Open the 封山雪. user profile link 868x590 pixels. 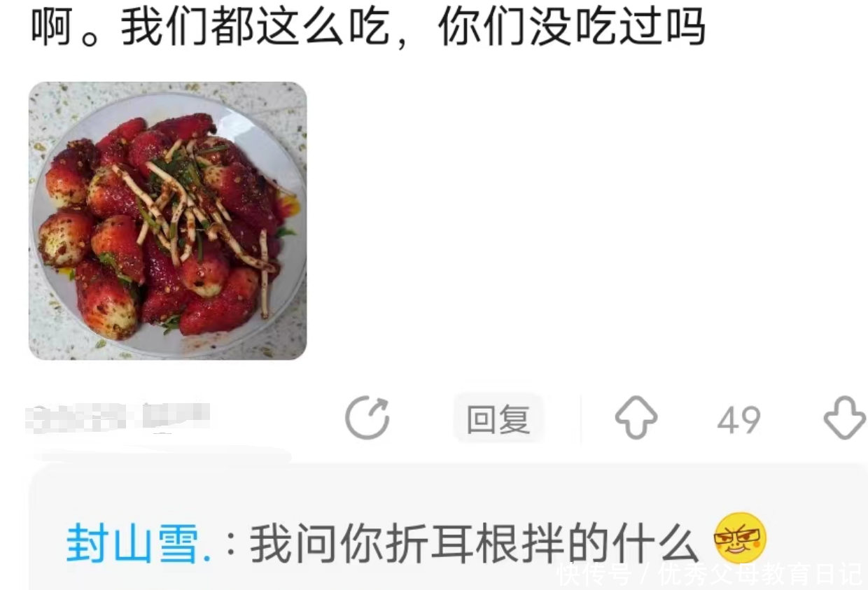point(139,543)
